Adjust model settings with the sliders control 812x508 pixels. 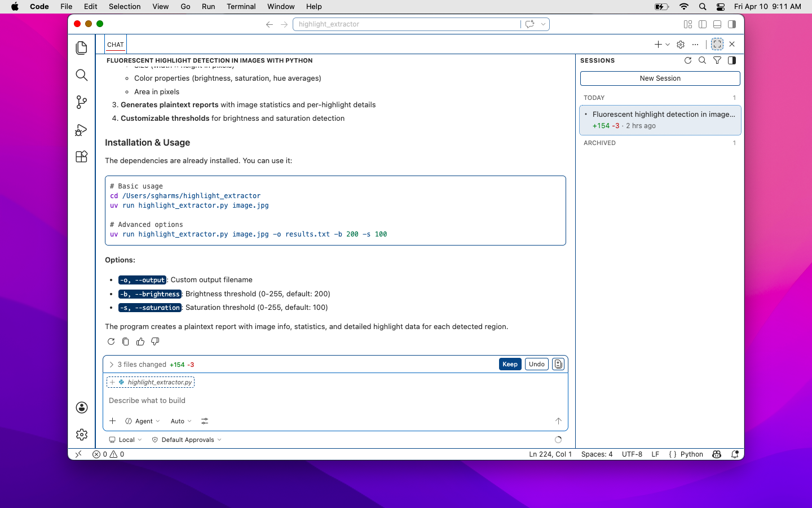[x=204, y=421]
